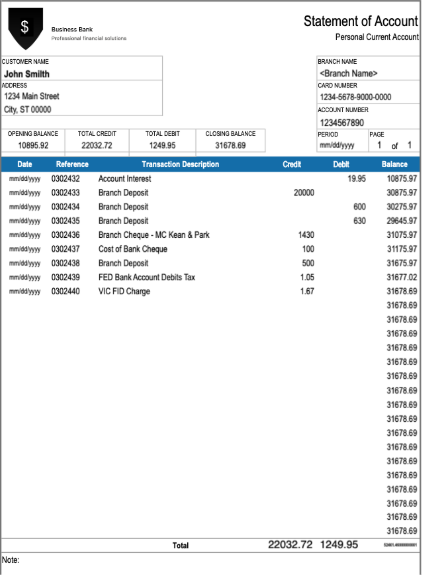Click balance value 31075.97
Viewport: 422px width, 577px height.
point(402,235)
